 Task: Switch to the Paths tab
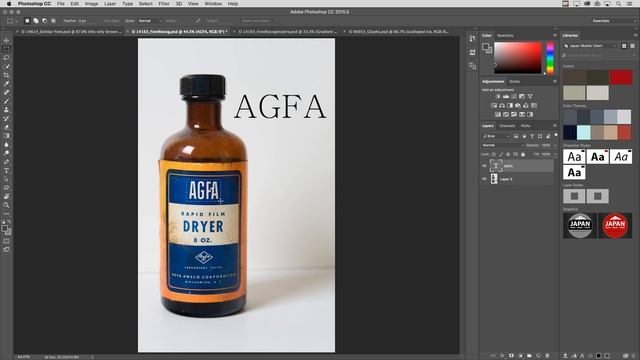coord(526,126)
